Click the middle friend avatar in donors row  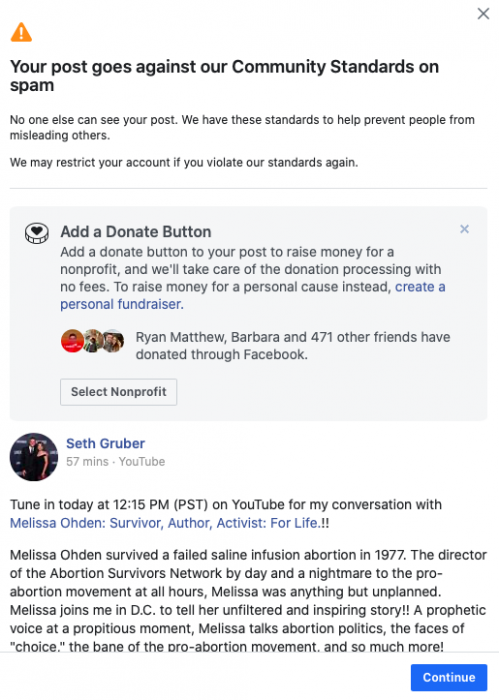(x=93, y=341)
